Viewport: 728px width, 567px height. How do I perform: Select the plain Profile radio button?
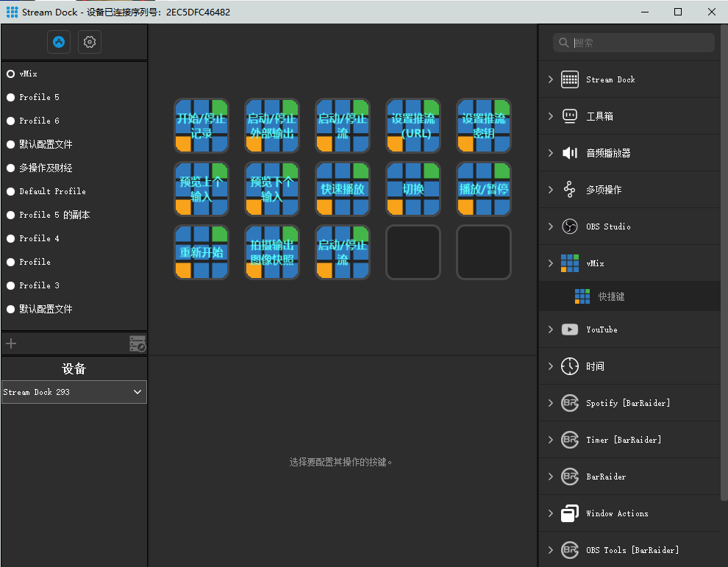tap(11, 262)
